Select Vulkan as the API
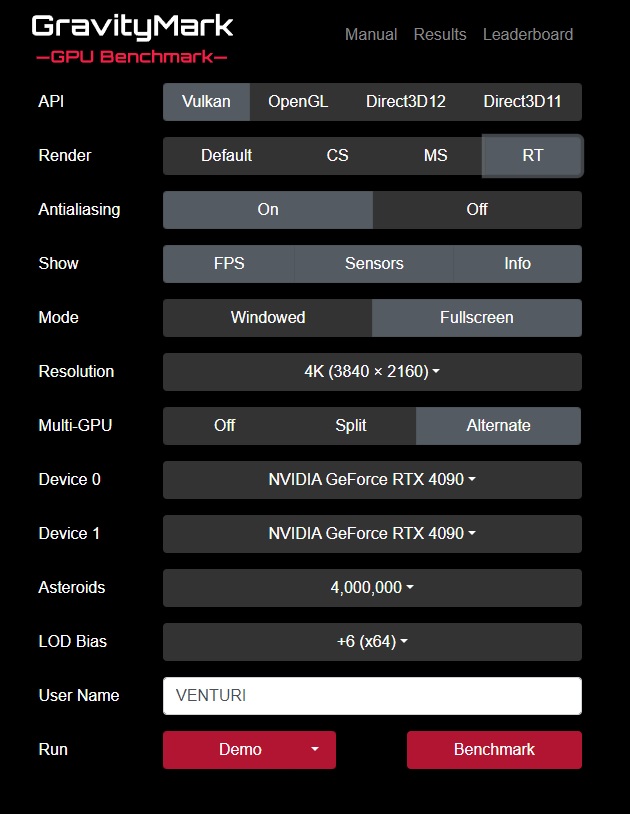Screen dimensions: 630x814 [206, 101]
